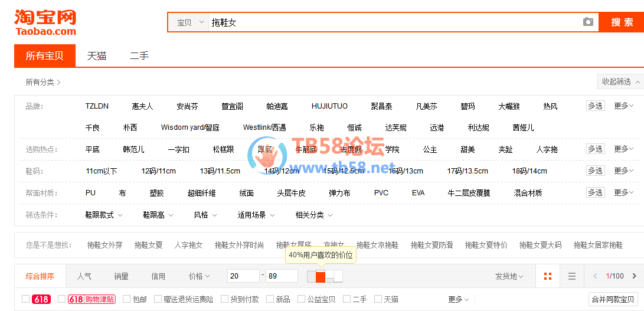Enable the 新品 checkbox
Screen dimensions: 644x311
[x=270, y=299]
